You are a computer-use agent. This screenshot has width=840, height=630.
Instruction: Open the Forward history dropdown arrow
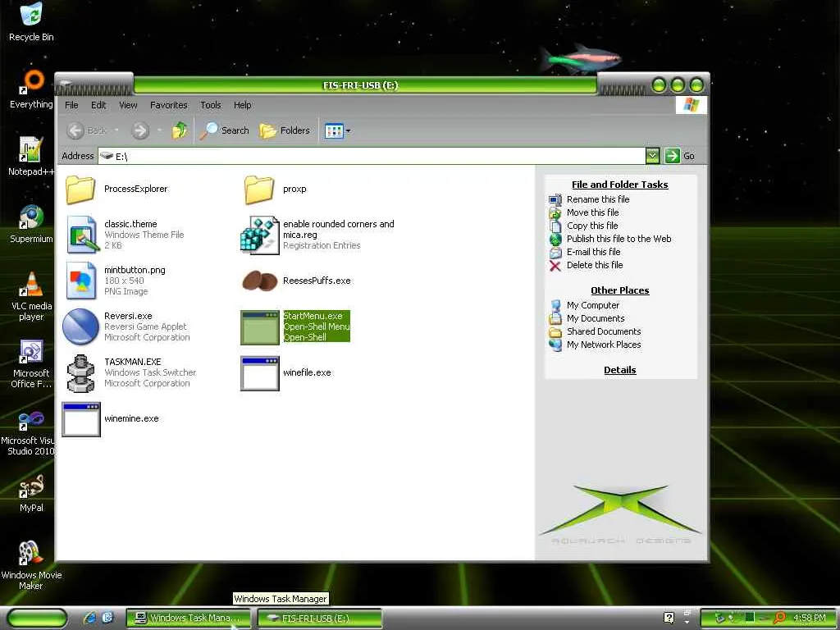(159, 130)
